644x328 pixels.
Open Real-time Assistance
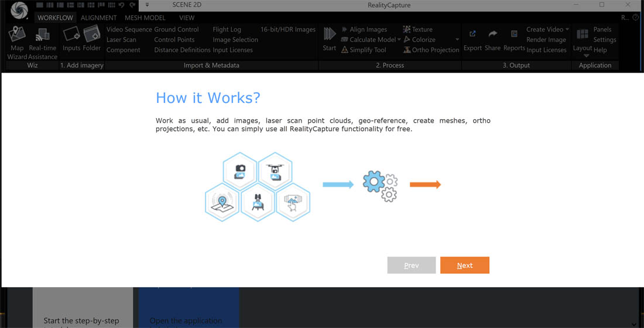pyautogui.click(x=43, y=43)
